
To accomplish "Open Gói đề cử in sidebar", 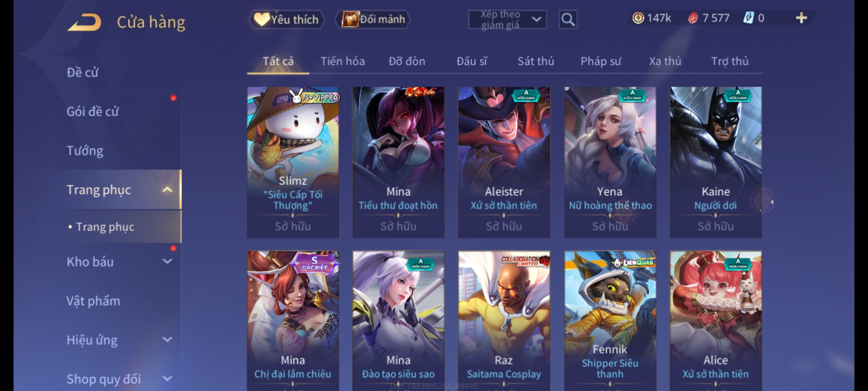I will point(93,112).
